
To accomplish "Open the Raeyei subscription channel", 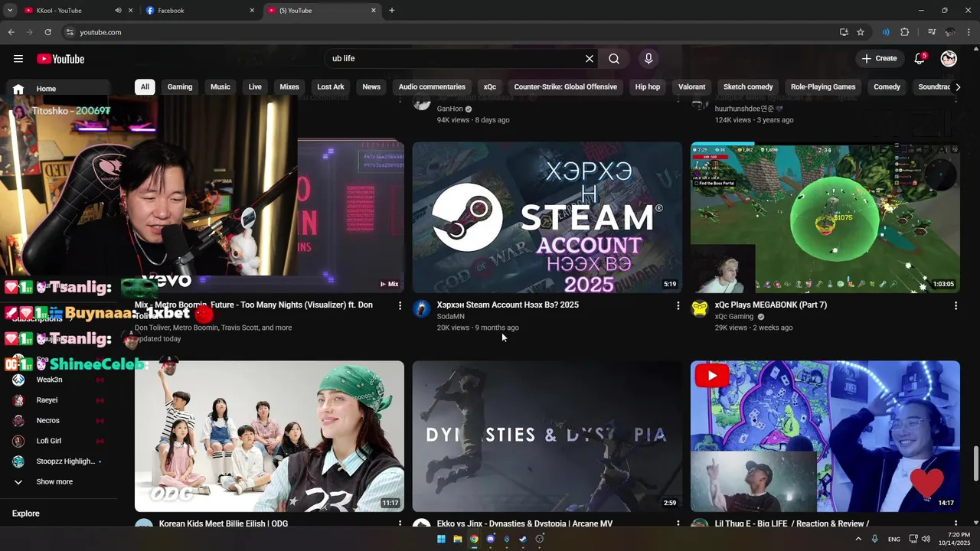I will [57, 400].
